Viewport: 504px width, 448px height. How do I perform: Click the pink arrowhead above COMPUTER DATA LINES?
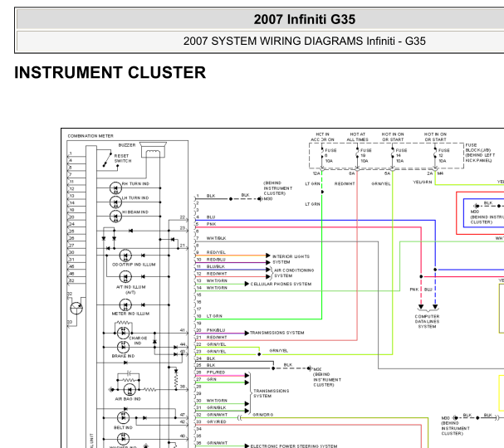[x=421, y=307]
